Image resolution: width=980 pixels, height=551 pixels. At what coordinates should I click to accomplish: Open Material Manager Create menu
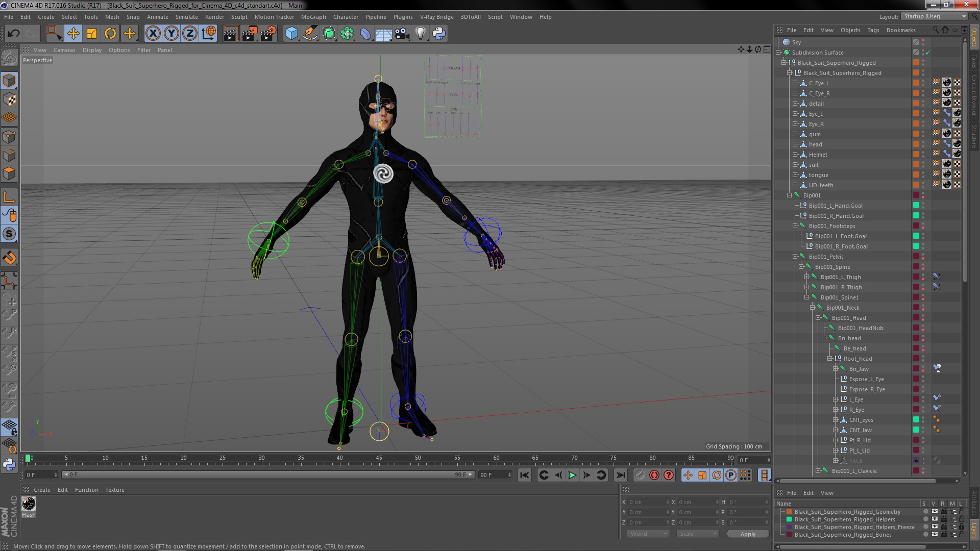click(x=42, y=490)
